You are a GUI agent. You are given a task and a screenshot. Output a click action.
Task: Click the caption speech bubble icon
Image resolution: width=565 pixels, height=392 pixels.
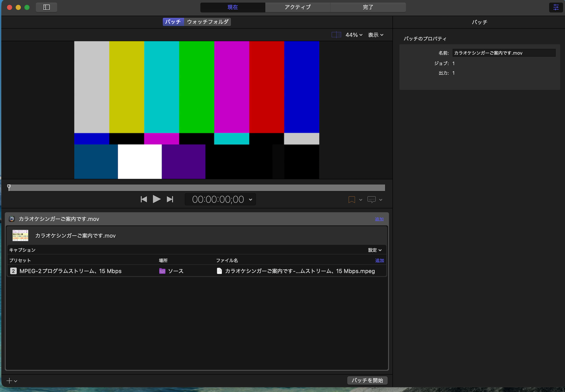tap(371, 200)
